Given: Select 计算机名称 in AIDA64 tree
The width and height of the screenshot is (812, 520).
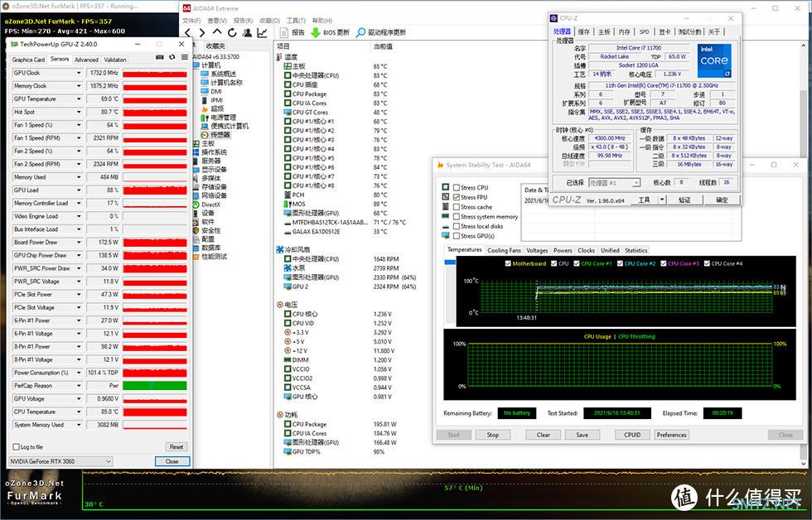Looking at the screenshot, I should [x=221, y=83].
